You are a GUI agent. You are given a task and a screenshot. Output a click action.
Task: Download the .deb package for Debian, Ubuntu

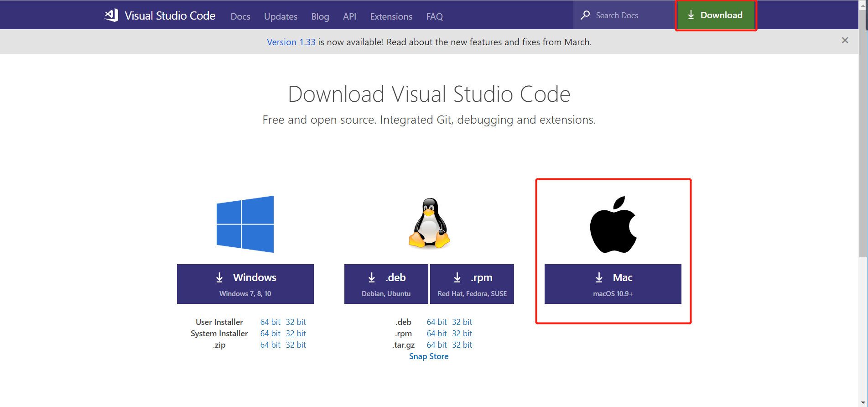click(386, 284)
